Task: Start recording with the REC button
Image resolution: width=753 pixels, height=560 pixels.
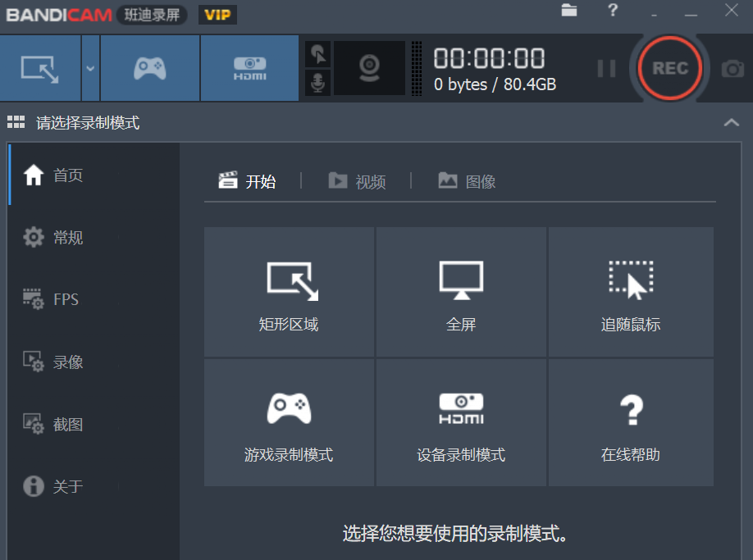Action: (x=669, y=68)
